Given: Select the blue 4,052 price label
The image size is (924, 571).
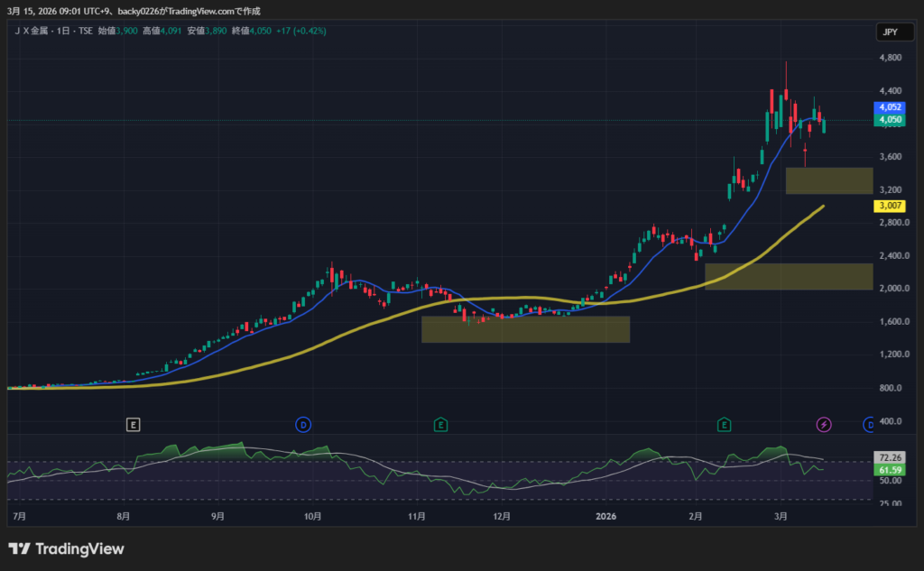Looking at the screenshot, I should tap(890, 107).
